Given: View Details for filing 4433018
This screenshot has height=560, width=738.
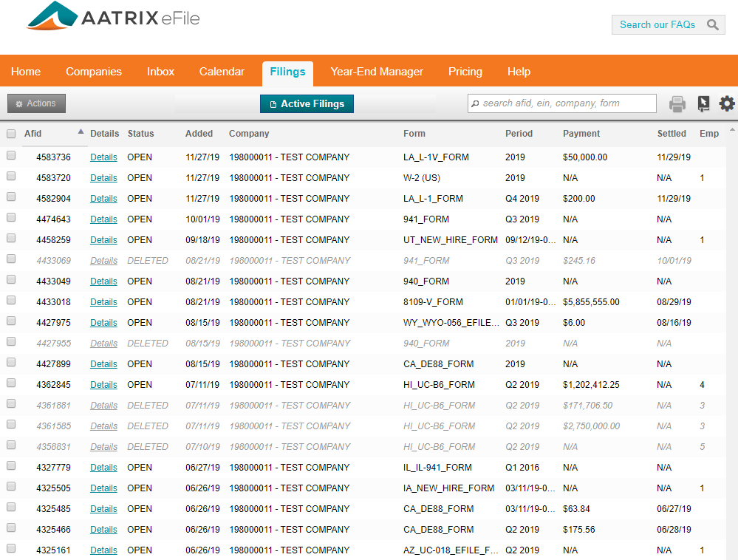Looking at the screenshot, I should 103,302.
